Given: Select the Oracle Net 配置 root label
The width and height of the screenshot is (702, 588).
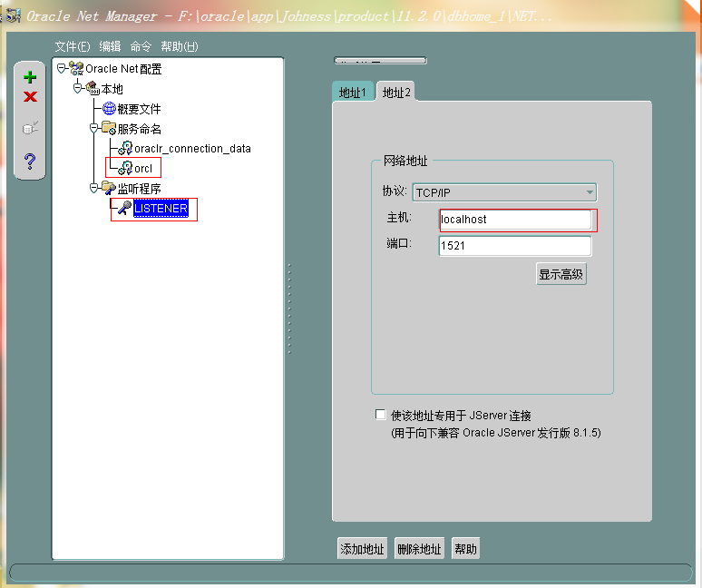Looking at the screenshot, I should click(x=123, y=69).
